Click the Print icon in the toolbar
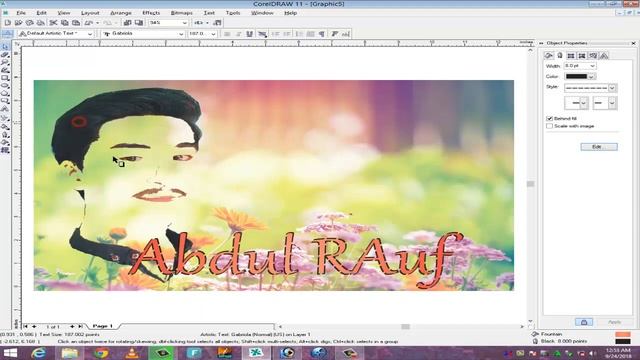The image size is (640, 360). click(40, 23)
